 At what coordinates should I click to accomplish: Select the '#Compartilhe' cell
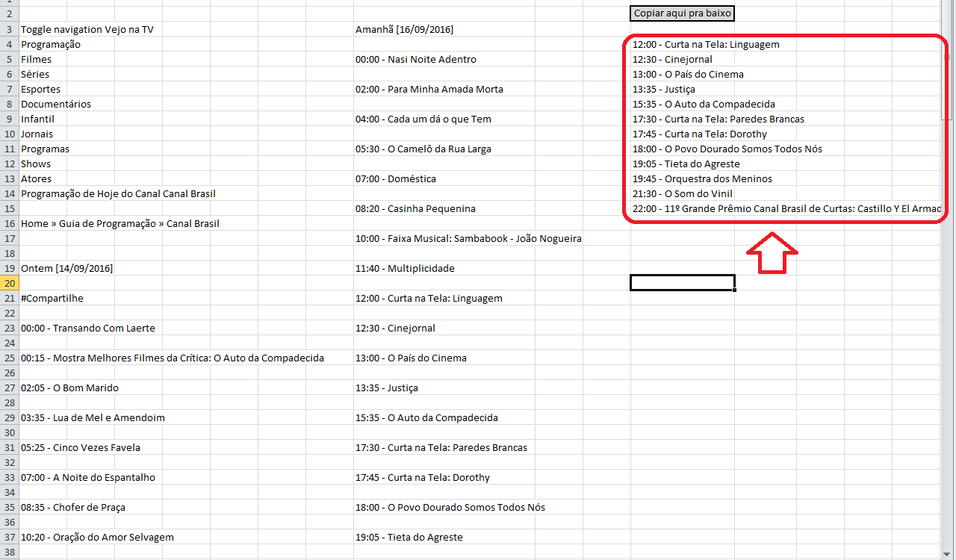(x=52, y=298)
